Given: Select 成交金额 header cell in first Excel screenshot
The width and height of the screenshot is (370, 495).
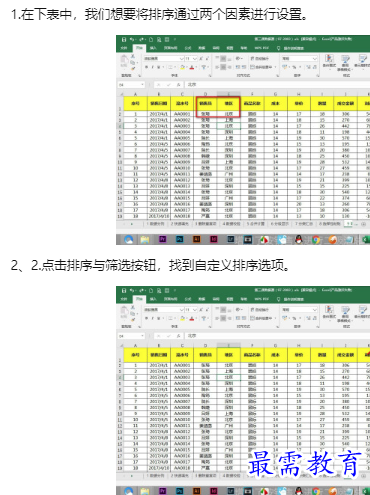Looking at the screenshot, I should click(345, 103).
